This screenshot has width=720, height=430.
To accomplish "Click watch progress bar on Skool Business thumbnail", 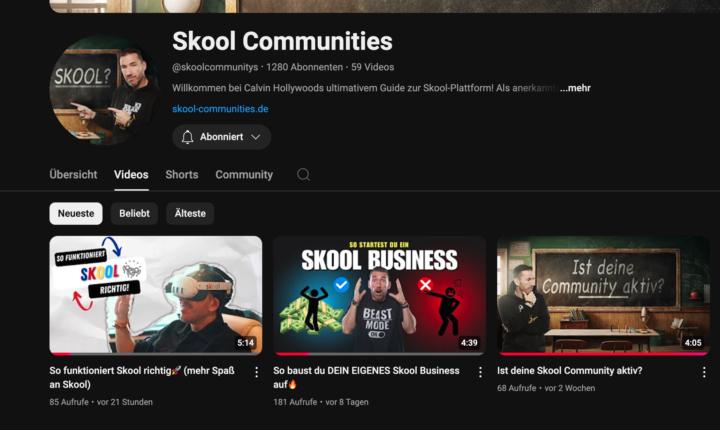I will (379, 354).
